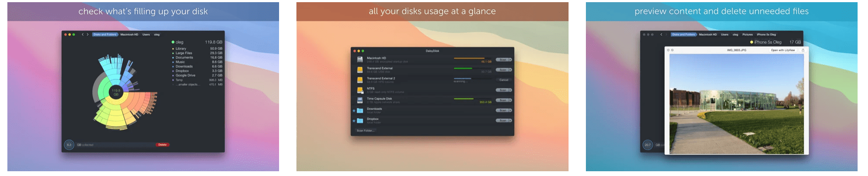Select the NTFS locked volume icon

[360, 90]
